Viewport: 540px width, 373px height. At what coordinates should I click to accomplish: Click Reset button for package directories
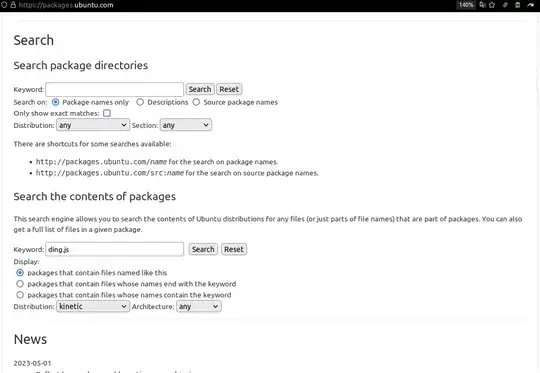(229, 89)
